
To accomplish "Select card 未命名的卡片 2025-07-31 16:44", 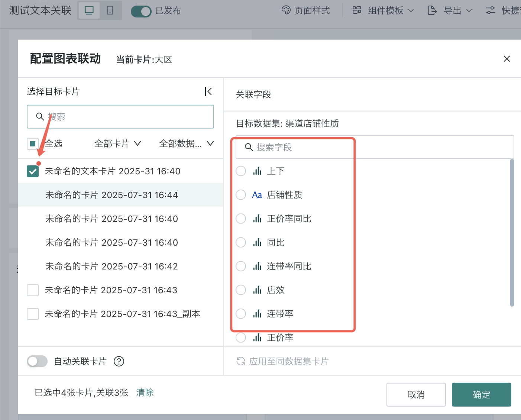I will pos(120,195).
